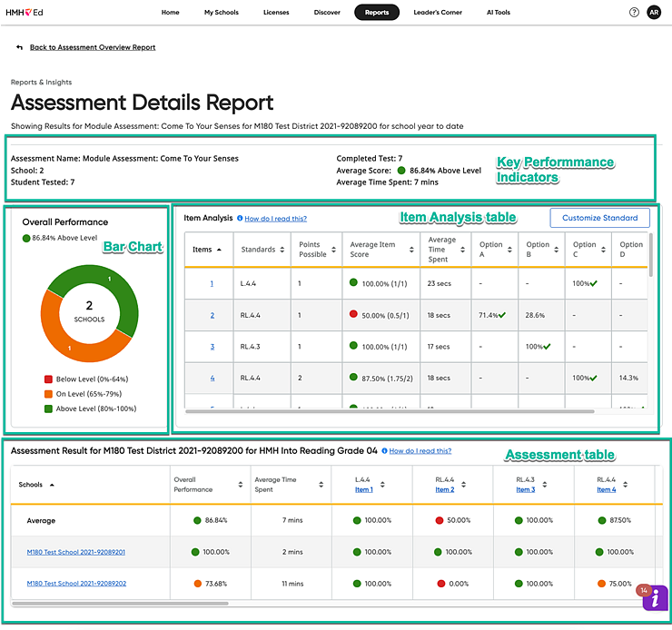
Task: Select the Reports nav tab
Action: 377,13
